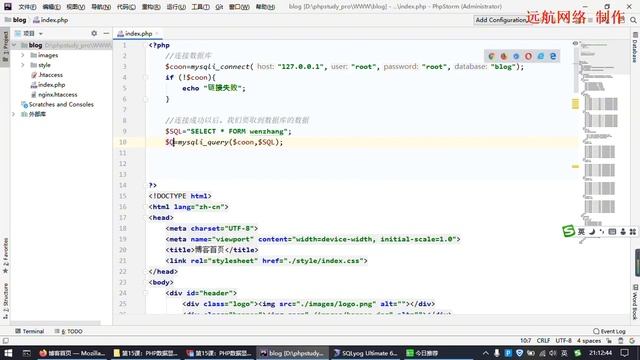Screen dimensions: 640x360
Task: Click the Sogou input method S icon
Action: click(568, 231)
